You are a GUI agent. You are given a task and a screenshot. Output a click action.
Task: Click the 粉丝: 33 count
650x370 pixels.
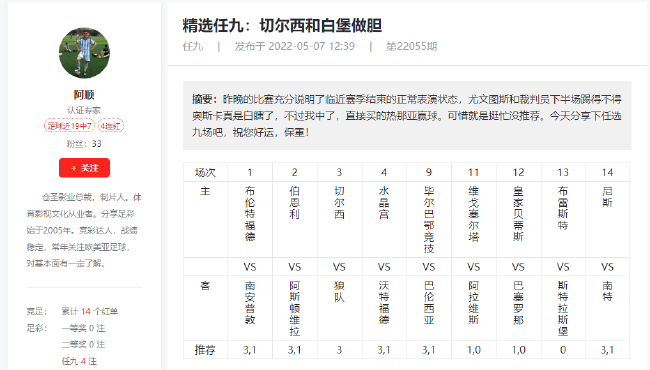pyautogui.click(x=84, y=144)
